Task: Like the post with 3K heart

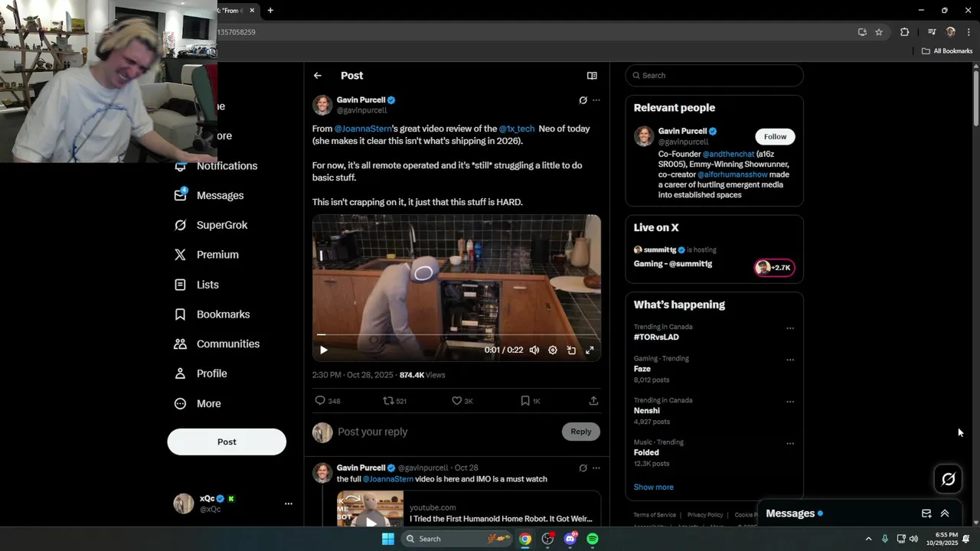Action: [462, 401]
